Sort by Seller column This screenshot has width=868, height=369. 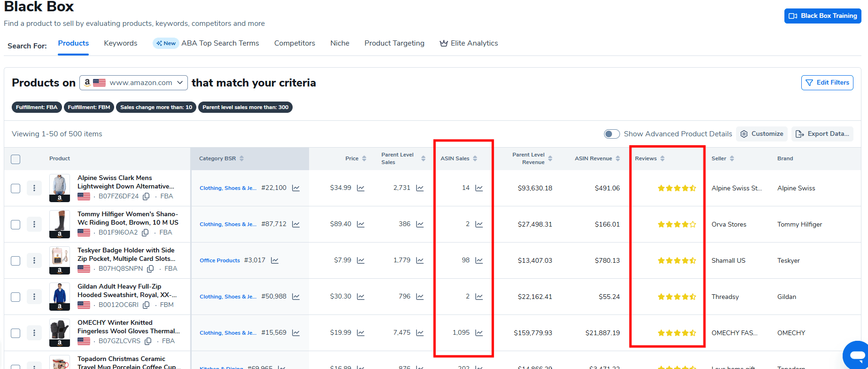[x=732, y=158]
